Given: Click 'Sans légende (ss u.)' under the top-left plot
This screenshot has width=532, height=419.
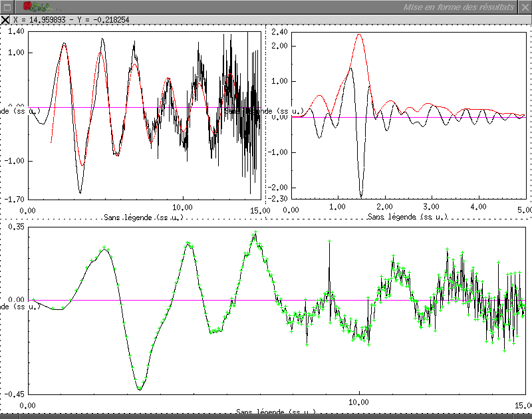Looking at the screenshot, I should tap(144, 217).
